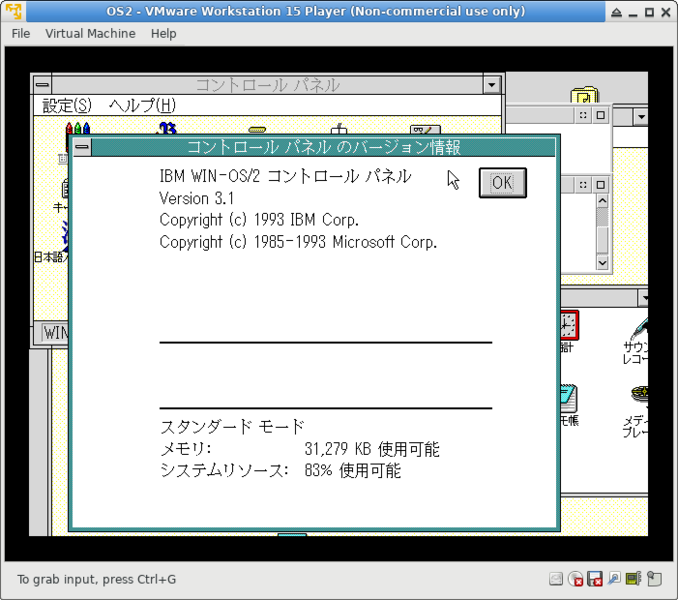
Task: Click the VMware logo icon in title bar
Action: point(13,11)
